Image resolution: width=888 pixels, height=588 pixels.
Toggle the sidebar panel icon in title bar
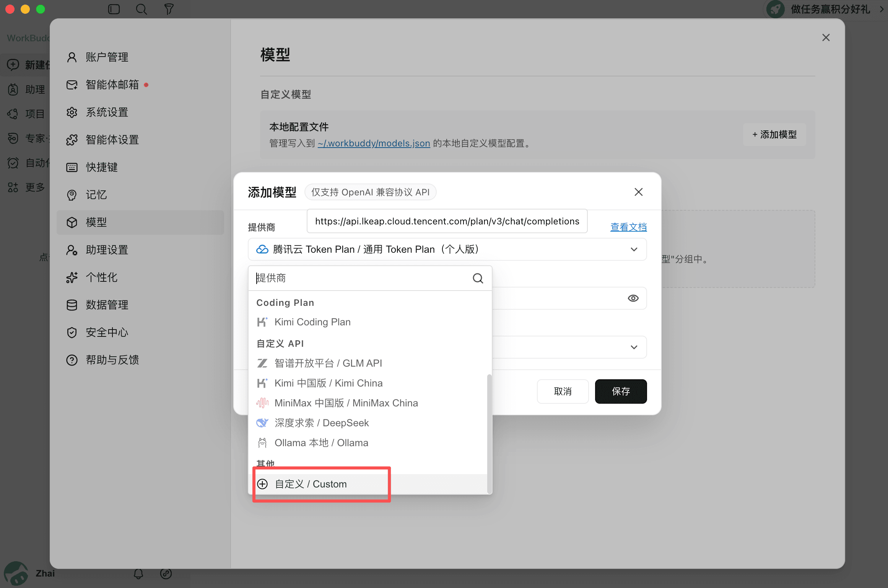coord(114,9)
